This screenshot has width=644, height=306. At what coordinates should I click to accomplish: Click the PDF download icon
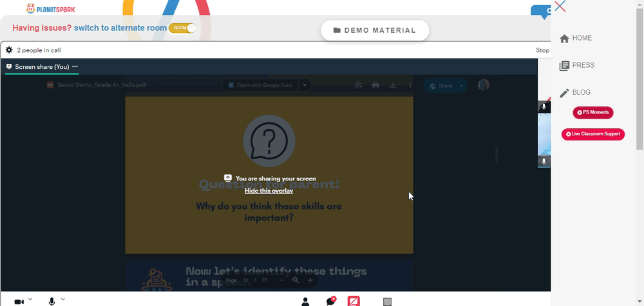(393, 85)
